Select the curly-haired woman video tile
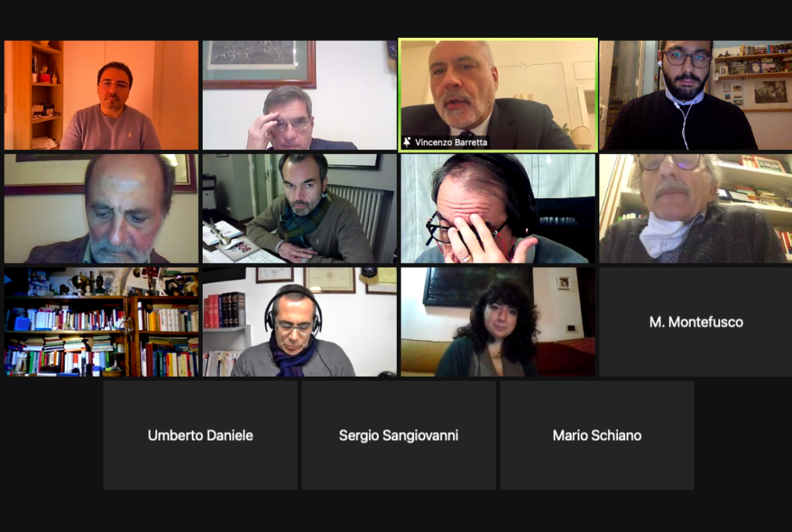Screen dimensions: 792x532 pyautogui.click(x=498, y=322)
